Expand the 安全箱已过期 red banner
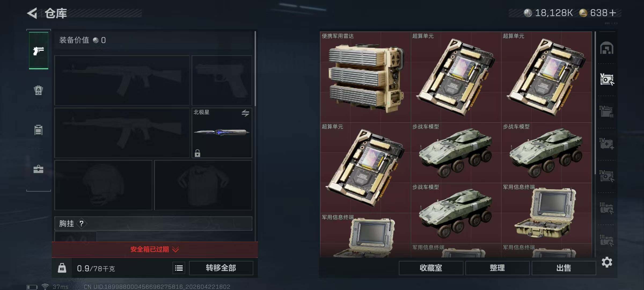Screen dimensions: 644x290 tap(155, 249)
